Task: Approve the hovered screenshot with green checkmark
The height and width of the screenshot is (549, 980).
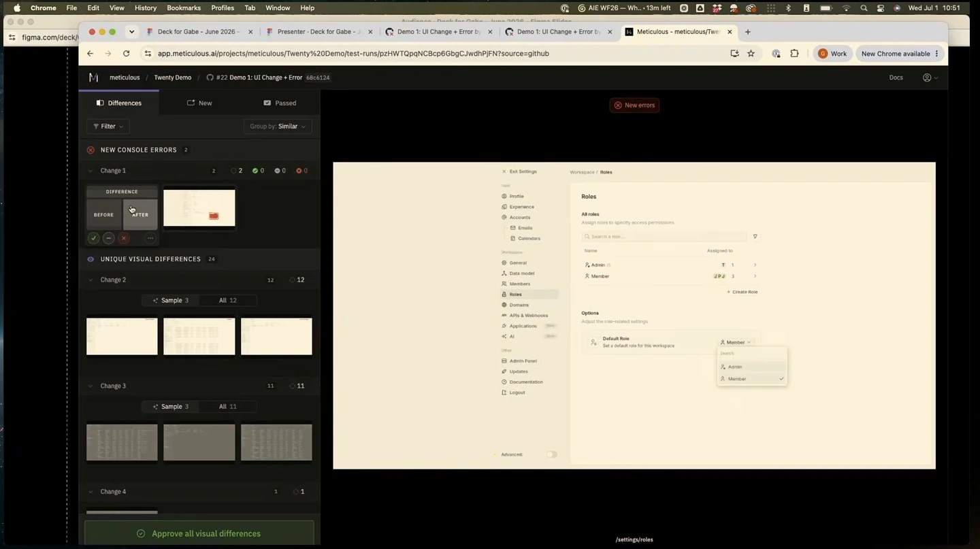Action: coord(94,238)
